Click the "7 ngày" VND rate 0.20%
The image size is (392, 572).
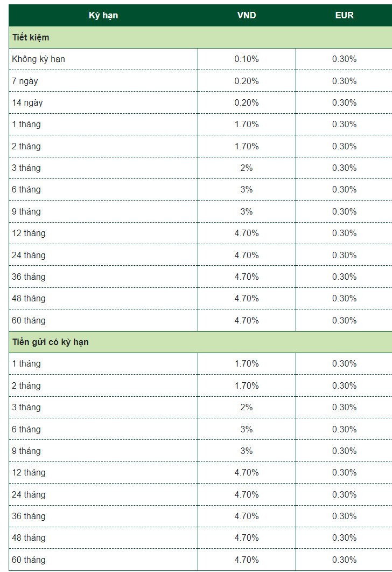click(247, 81)
